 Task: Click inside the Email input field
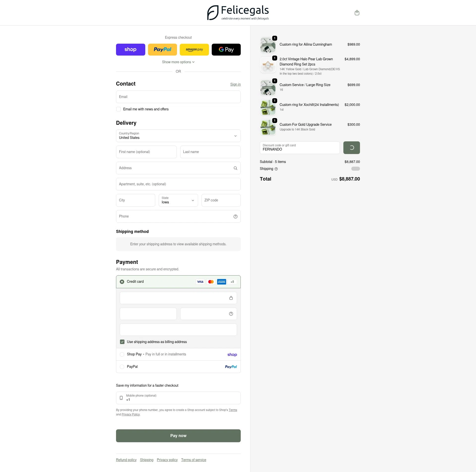click(178, 97)
